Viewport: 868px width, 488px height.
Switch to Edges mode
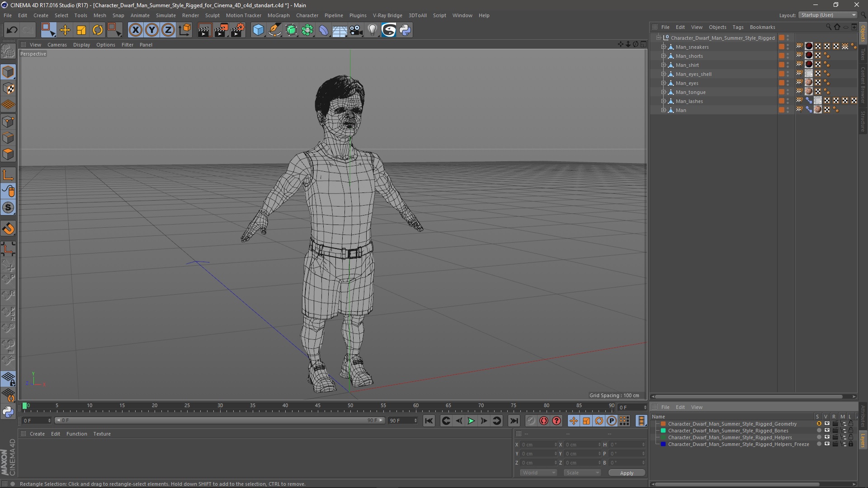click(x=8, y=138)
